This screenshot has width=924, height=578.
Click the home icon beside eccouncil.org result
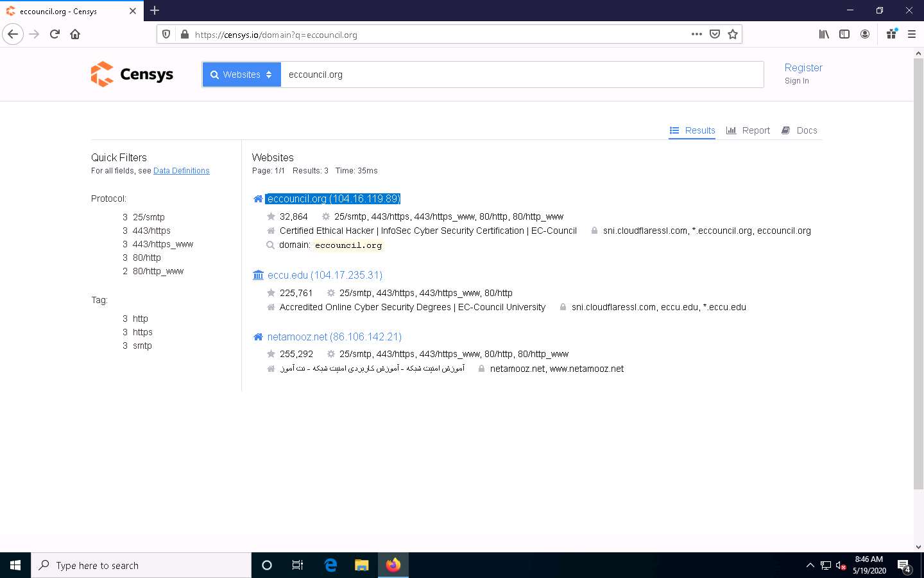(258, 199)
